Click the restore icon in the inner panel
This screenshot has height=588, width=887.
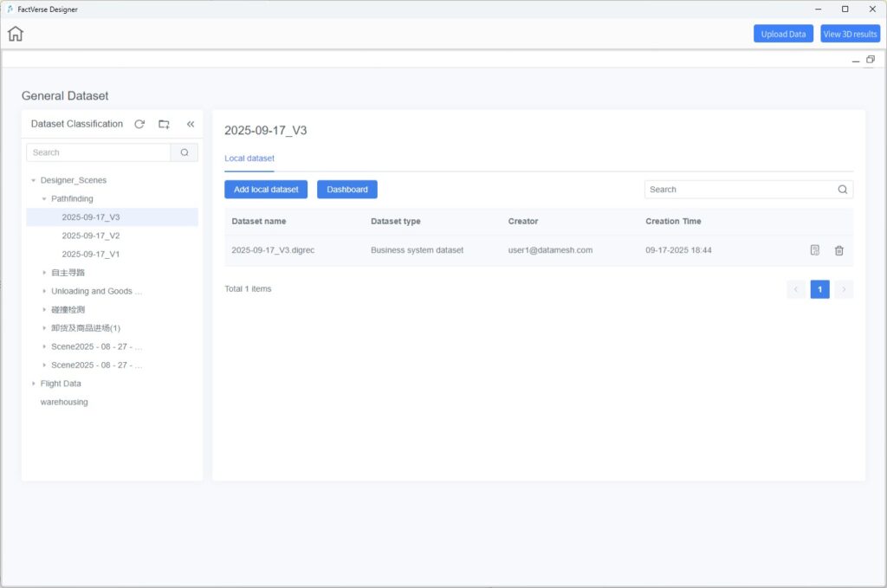[870, 60]
